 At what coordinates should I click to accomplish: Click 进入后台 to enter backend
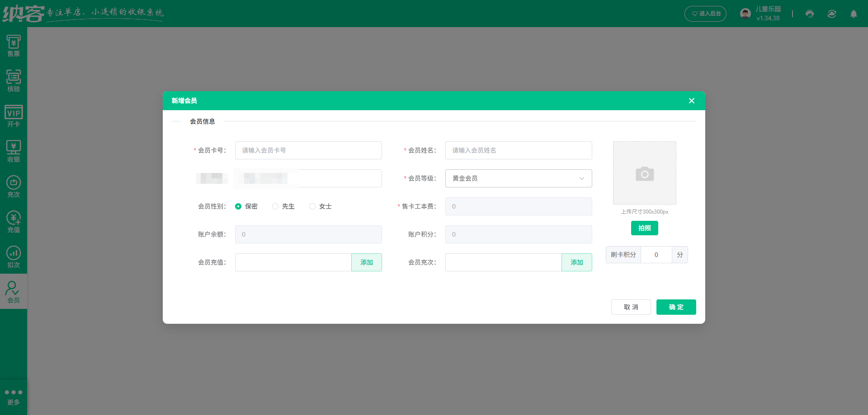pyautogui.click(x=705, y=14)
